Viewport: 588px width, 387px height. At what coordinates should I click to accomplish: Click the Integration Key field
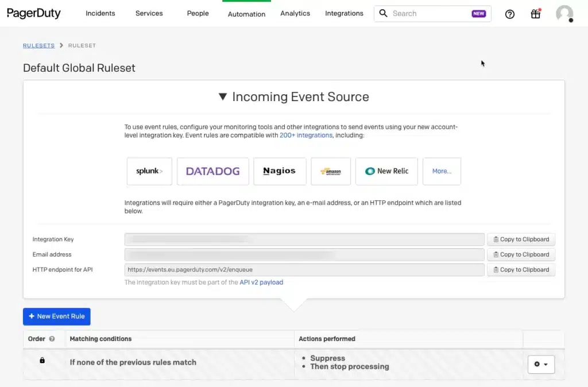click(x=304, y=239)
